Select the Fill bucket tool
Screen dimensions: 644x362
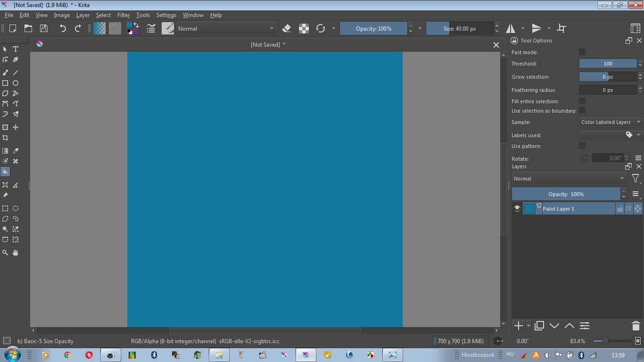[5, 172]
